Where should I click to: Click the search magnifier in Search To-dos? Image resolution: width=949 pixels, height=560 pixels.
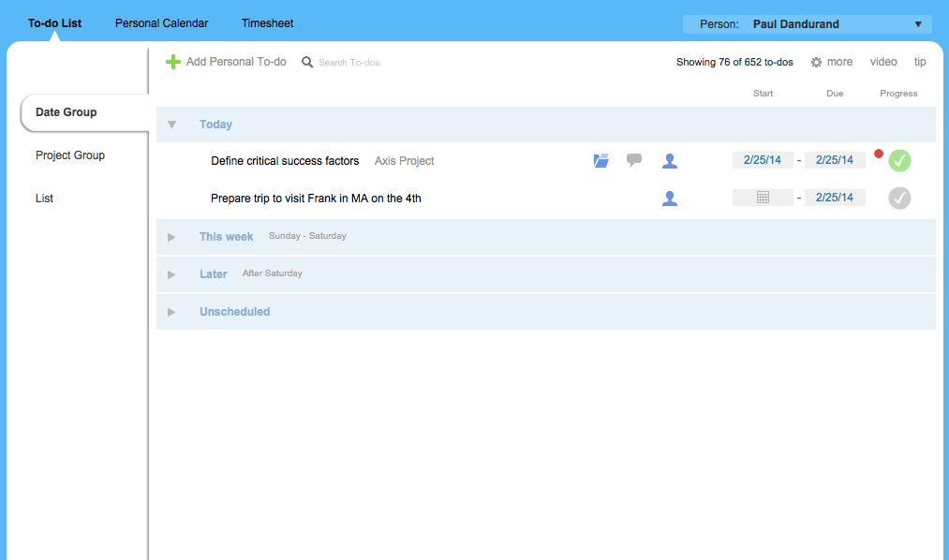(x=307, y=61)
